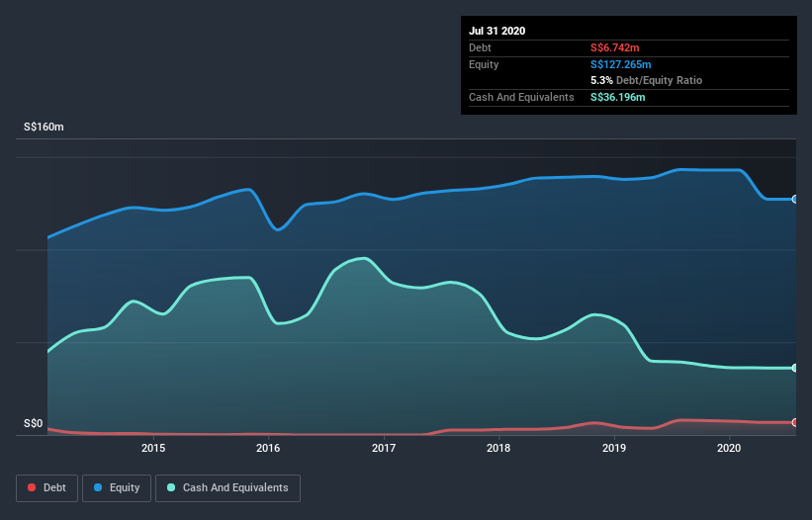The height and width of the screenshot is (520, 812).
Task: Click the Cash And Equivalents tooltip label
Action: [521, 97]
